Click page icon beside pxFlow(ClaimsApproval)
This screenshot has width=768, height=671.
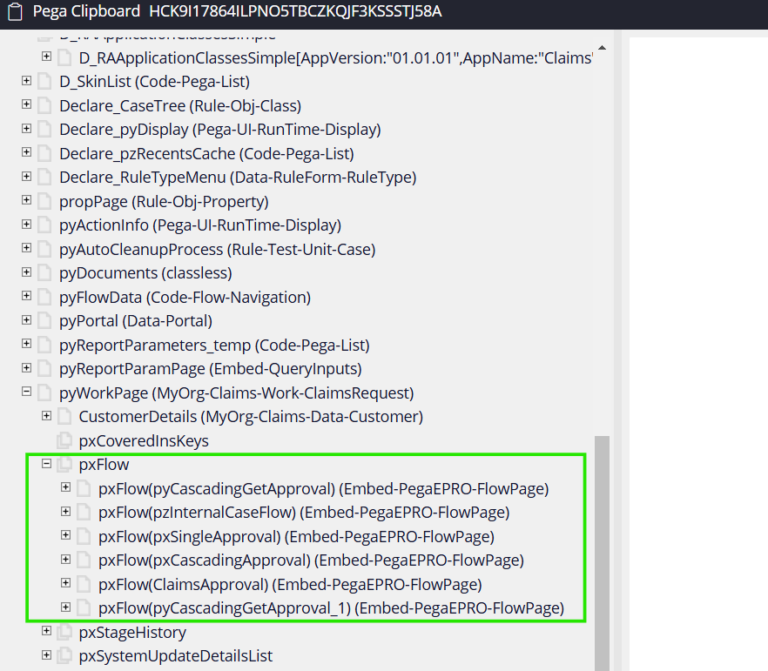click(x=84, y=583)
